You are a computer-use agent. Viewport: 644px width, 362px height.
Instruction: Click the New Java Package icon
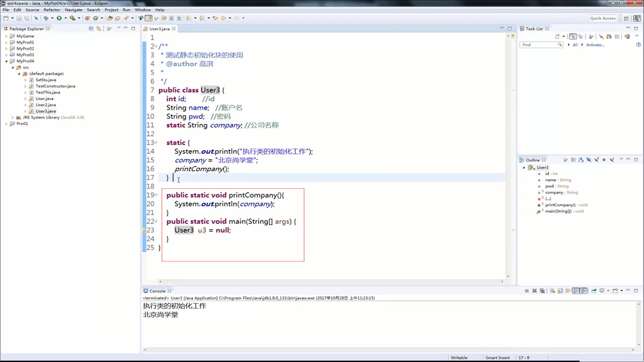87,18
